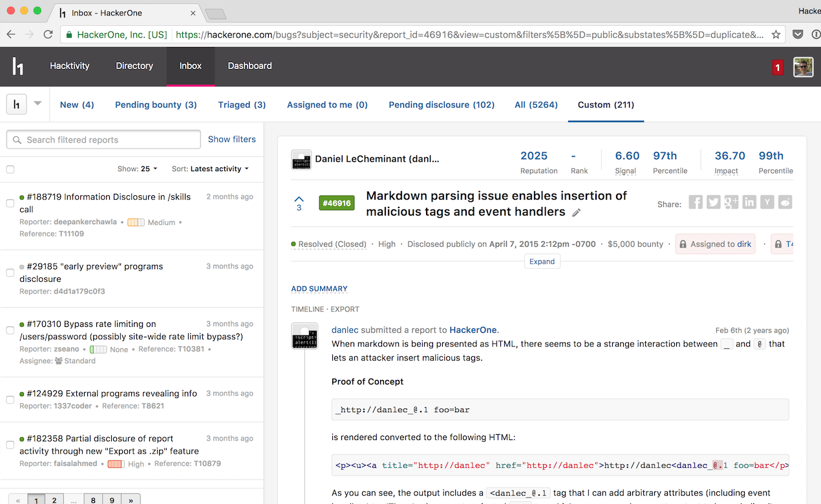Image resolution: width=821 pixels, height=504 pixels.
Task: Share report via LinkedIn icon
Action: pyautogui.click(x=749, y=202)
